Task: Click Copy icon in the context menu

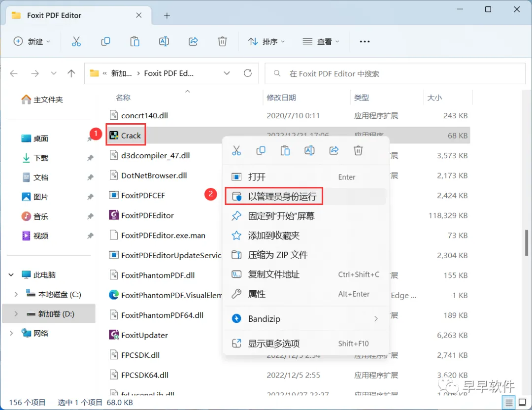Action: [x=261, y=150]
